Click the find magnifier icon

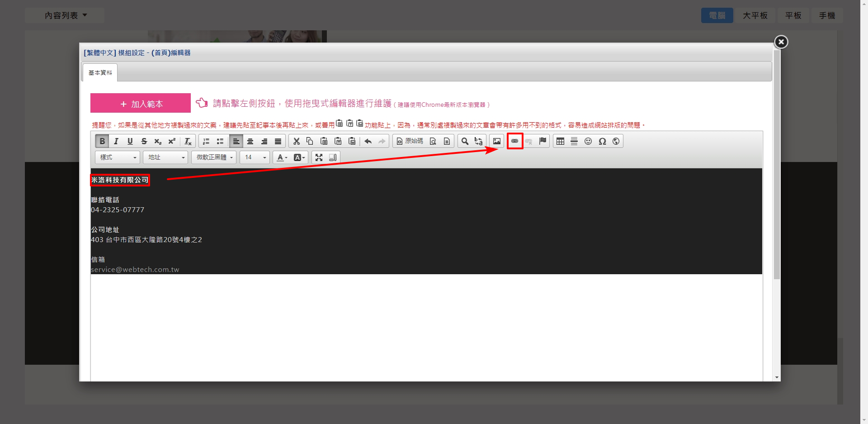click(x=464, y=141)
